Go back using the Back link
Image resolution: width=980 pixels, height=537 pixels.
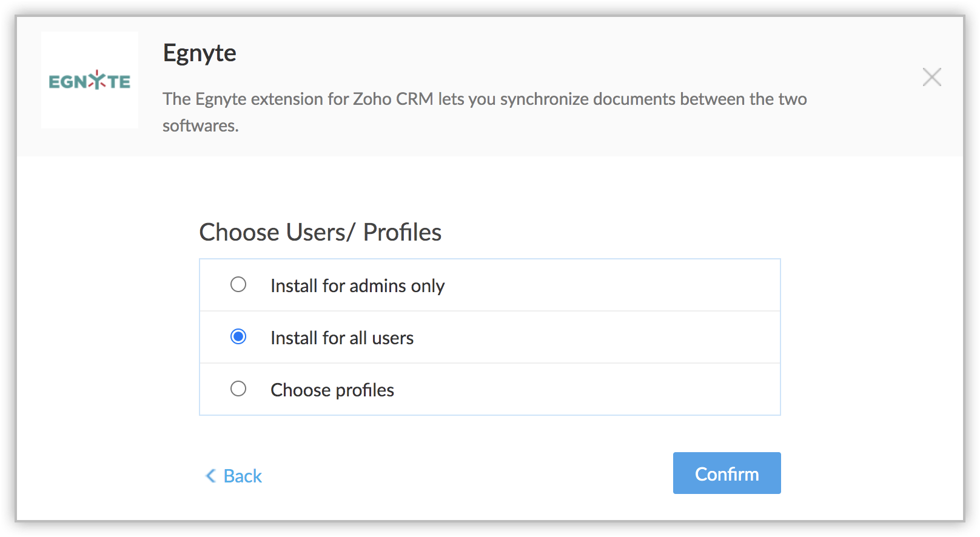[243, 476]
